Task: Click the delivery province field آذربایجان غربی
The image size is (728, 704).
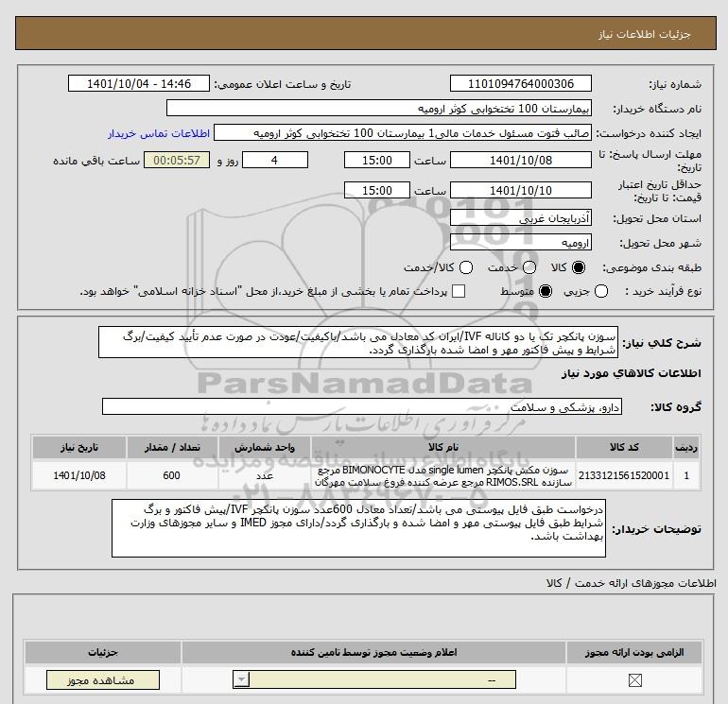Action: [x=520, y=217]
